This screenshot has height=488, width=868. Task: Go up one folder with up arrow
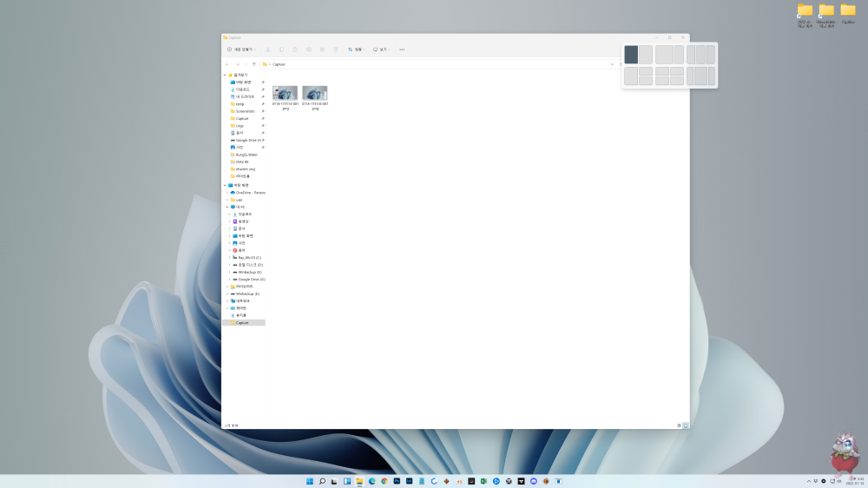pos(254,64)
